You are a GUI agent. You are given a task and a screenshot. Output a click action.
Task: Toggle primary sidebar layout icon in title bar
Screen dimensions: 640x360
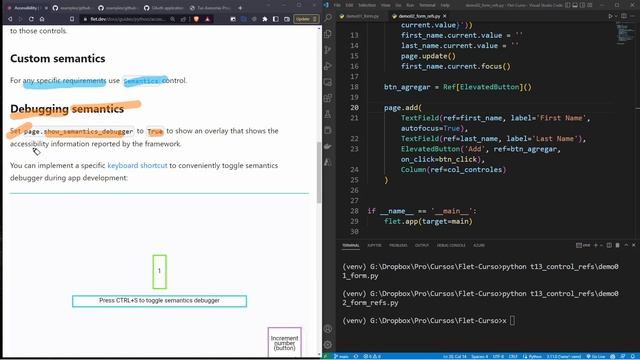(x=568, y=5)
